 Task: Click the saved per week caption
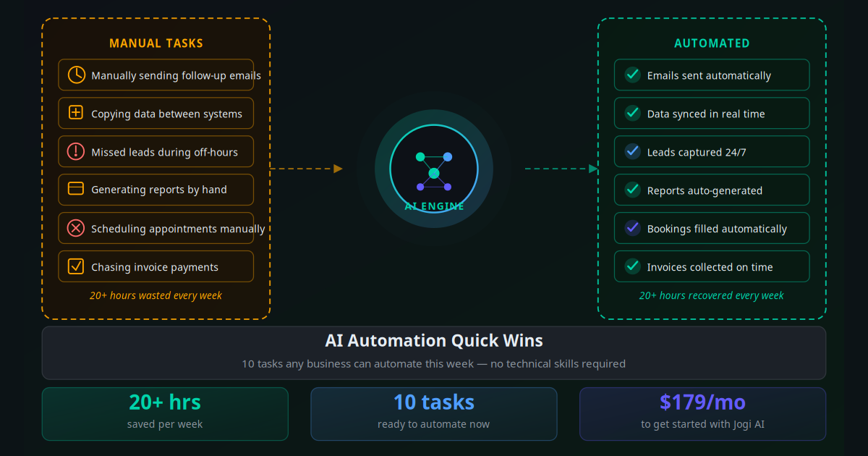[165, 424]
